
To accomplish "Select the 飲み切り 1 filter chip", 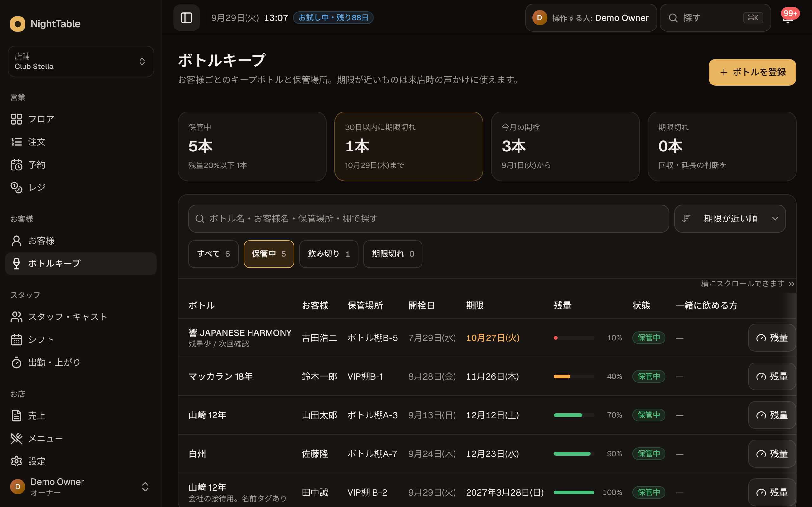I will click(x=329, y=254).
